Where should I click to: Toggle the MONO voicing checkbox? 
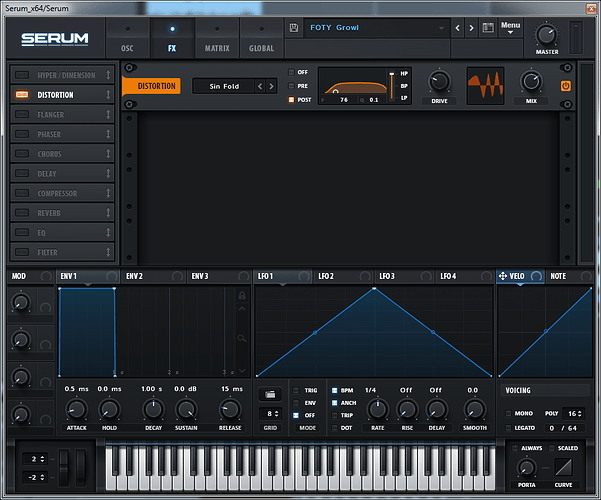508,413
